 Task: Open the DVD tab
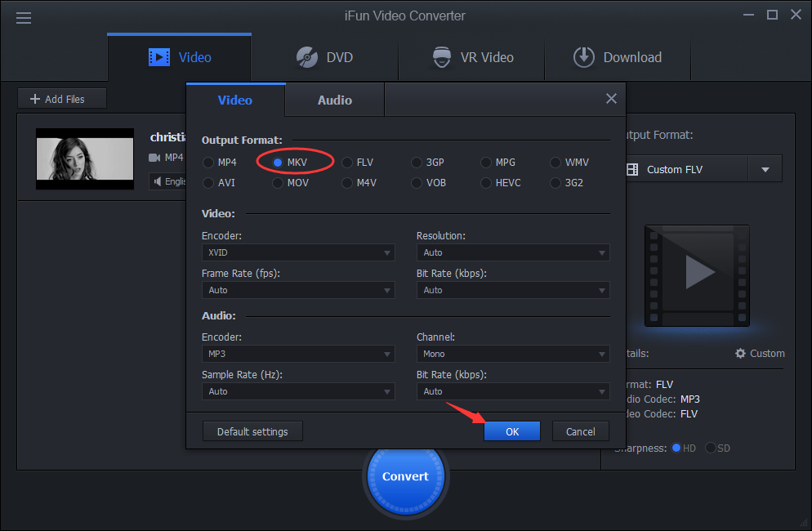pos(324,57)
